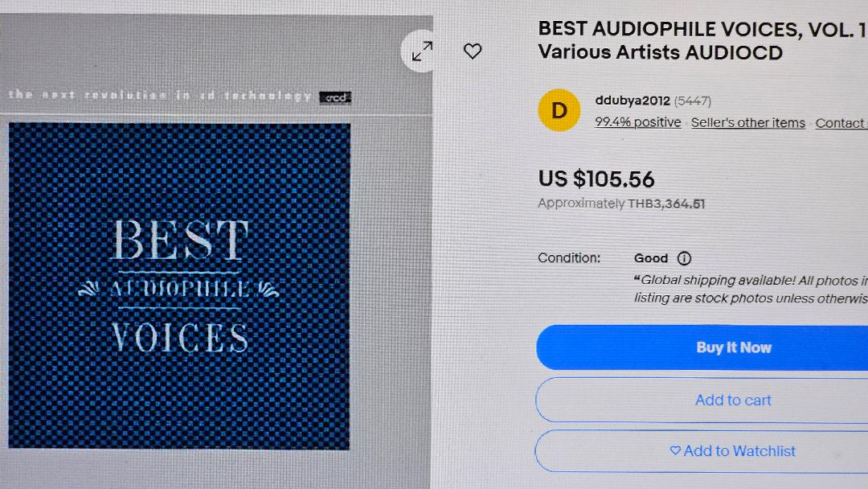Viewport: 868px width, 489px height.
Task: Click the xrcd logo on the cover image
Action: [335, 97]
